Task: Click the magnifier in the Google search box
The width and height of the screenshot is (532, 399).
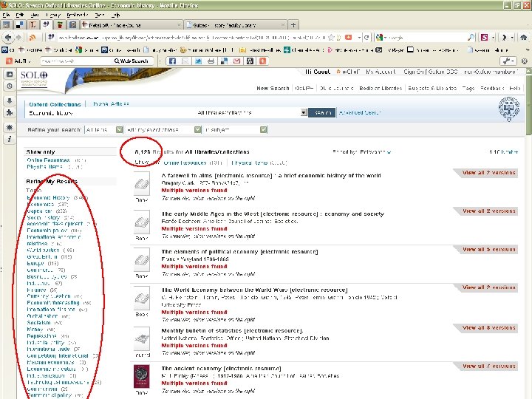Action: click(470, 38)
